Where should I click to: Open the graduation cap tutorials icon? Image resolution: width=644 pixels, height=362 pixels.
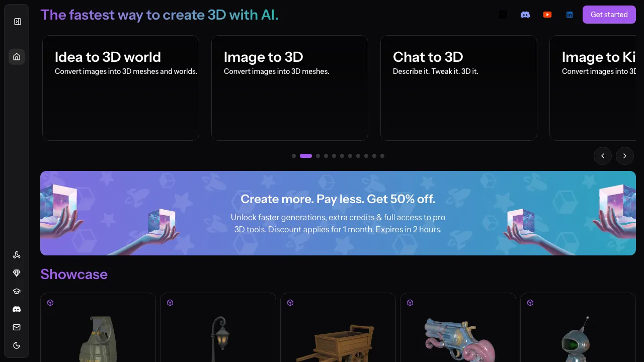tap(17, 291)
